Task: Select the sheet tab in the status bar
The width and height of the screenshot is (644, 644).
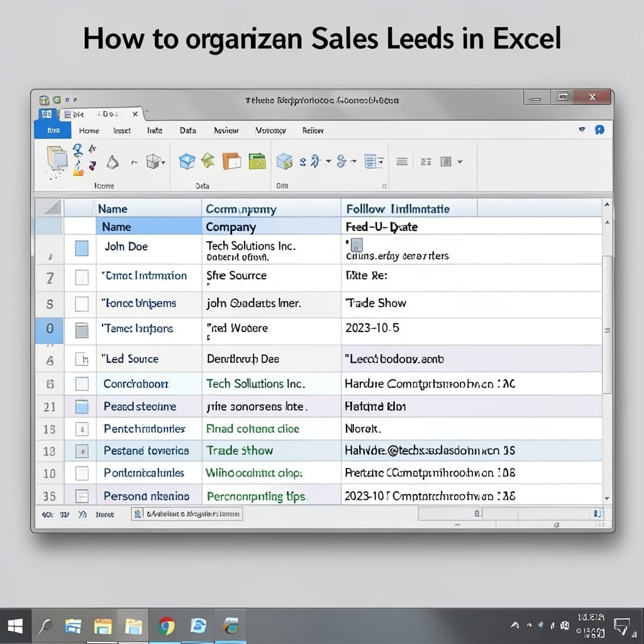Action: (x=187, y=514)
